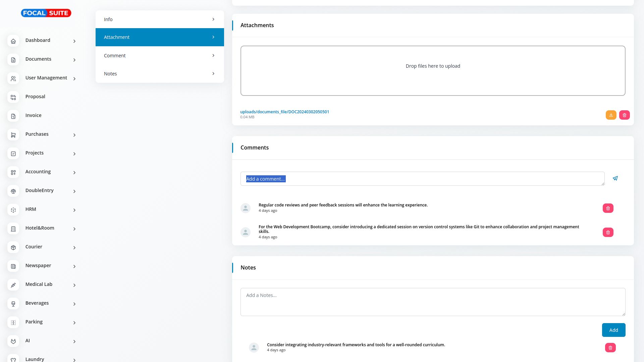Viewport: 644px width, 362px height.
Task: Delete the Web Development Bootcamp comment
Action: (x=608, y=232)
